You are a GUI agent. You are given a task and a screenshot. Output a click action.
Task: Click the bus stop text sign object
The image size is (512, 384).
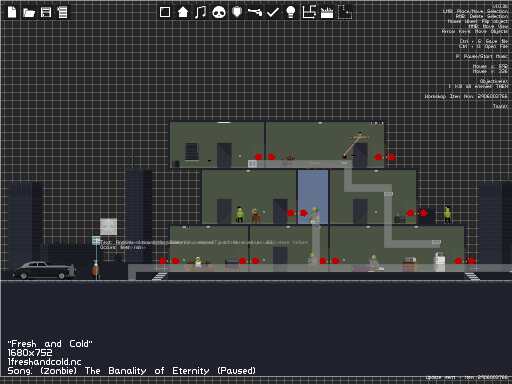tap(96, 240)
